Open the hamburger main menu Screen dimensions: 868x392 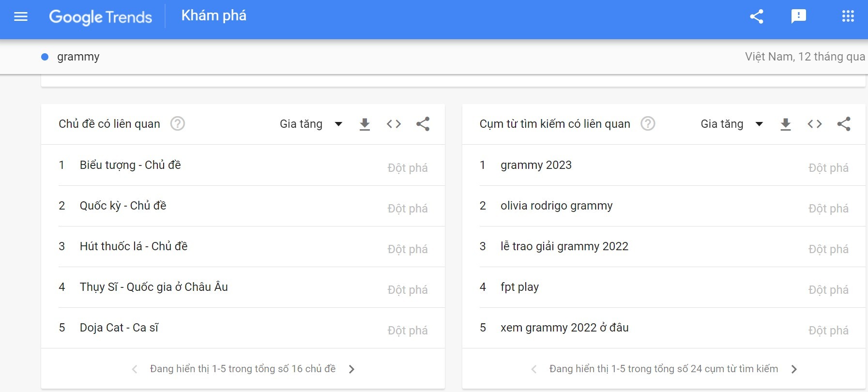pos(21,17)
